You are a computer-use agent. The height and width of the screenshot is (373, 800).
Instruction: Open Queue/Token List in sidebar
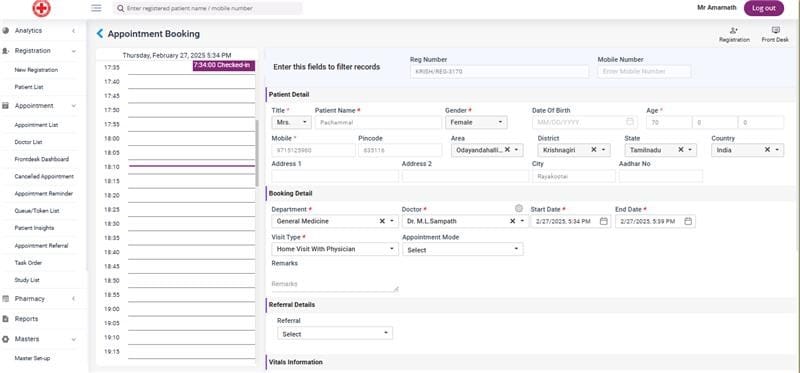point(37,211)
